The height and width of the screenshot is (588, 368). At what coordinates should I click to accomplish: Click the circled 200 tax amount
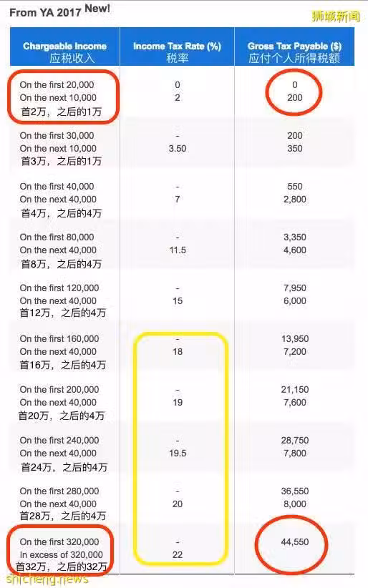tap(295, 98)
